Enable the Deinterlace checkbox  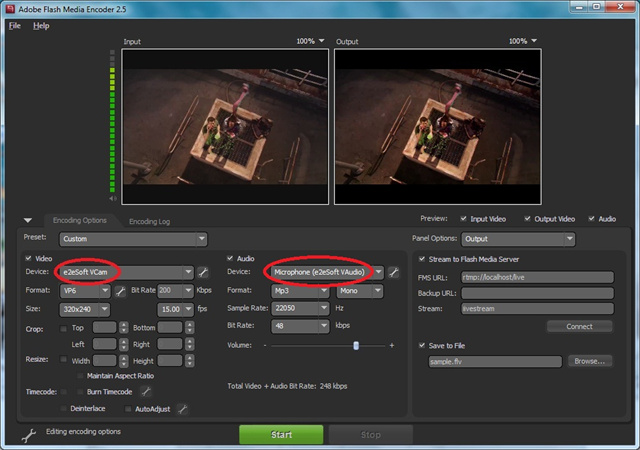[x=63, y=408]
